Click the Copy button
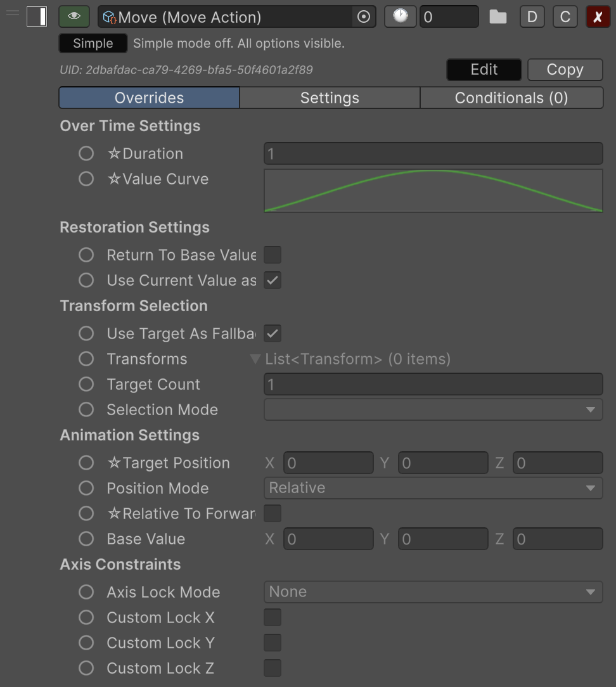This screenshot has height=687, width=616. pos(565,70)
